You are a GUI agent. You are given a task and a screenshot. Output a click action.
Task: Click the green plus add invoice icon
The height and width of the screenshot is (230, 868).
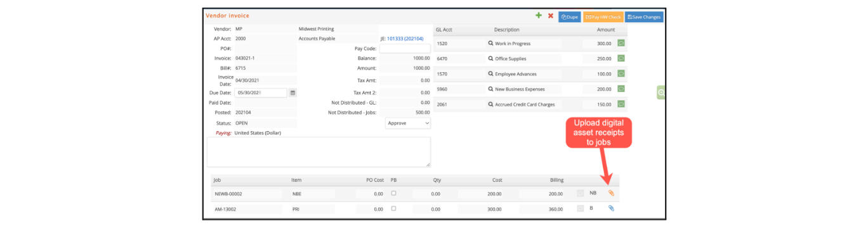(539, 16)
